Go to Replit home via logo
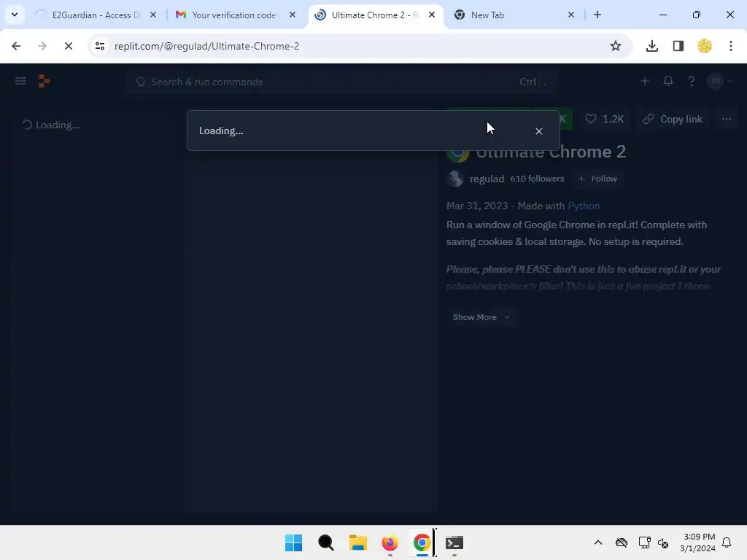The width and height of the screenshot is (747, 560). coord(44,81)
